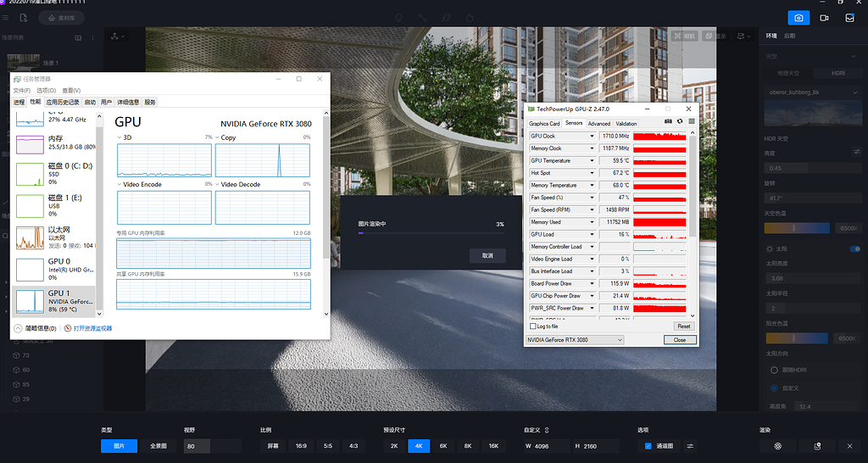Open the GPU Clock sensor dropdown in GPU-Z

click(x=592, y=137)
